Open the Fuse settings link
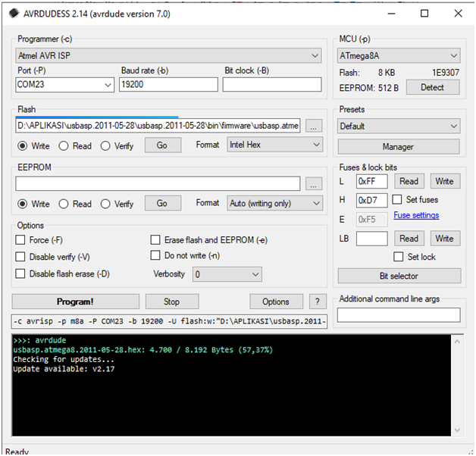The image size is (476, 456). (416, 216)
